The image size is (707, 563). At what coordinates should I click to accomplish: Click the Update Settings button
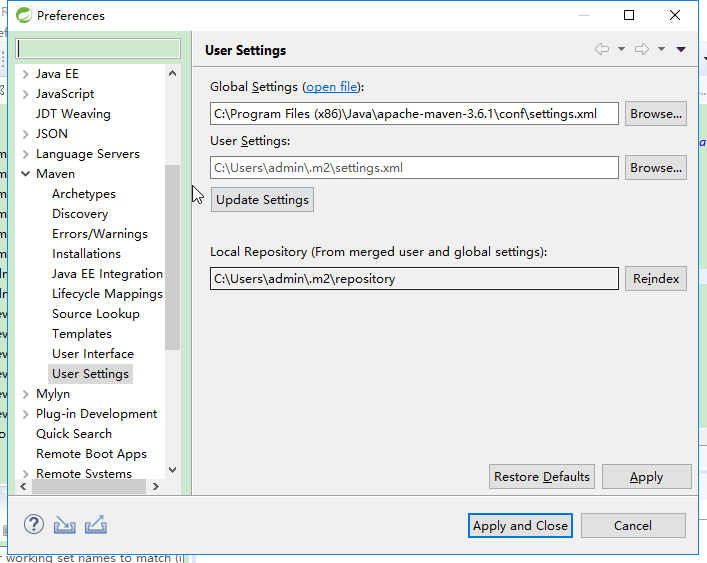(x=262, y=200)
